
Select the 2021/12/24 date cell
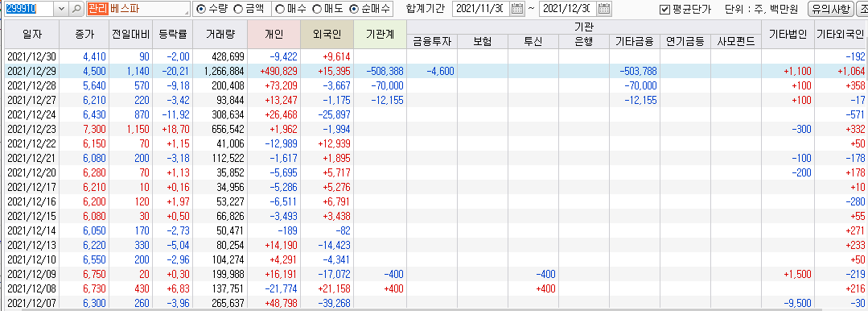(31, 114)
